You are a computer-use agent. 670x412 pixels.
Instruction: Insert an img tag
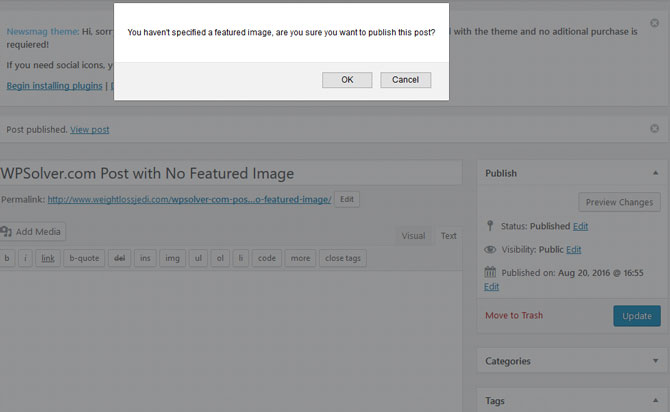pyautogui.click(x=172, y=258)
